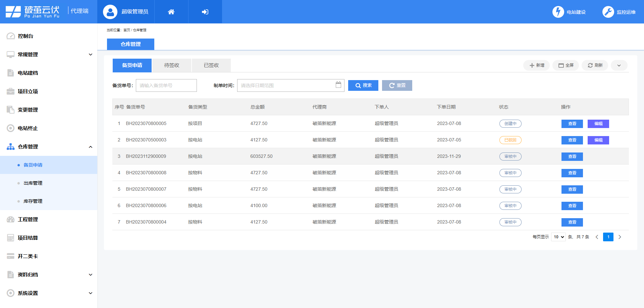Open the toolbar more-options chevron dropdown
The image size is (644, 308).
tap(619, 65)
